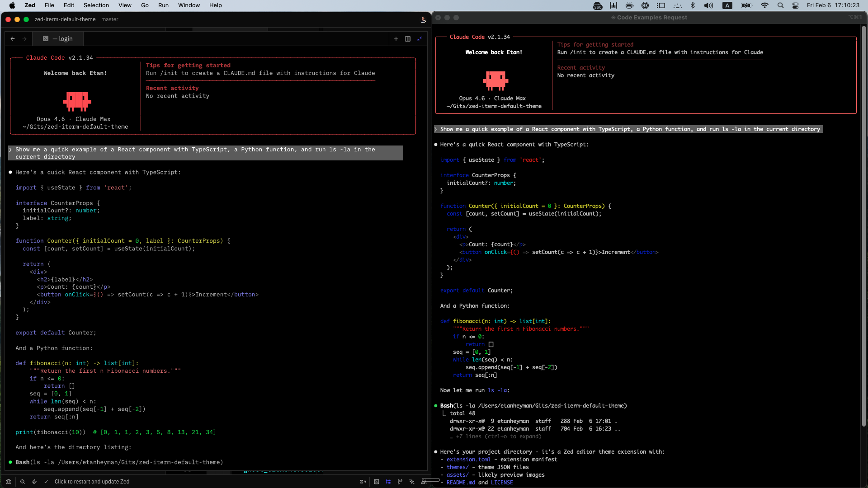
Task: Open the user avatar menu in Zed
Action: click(423, 19)
